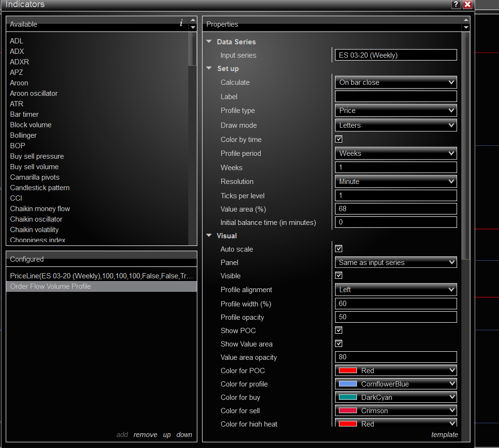
Task: Toggle Visible checkbox
Action: click(x=338, y=275)
